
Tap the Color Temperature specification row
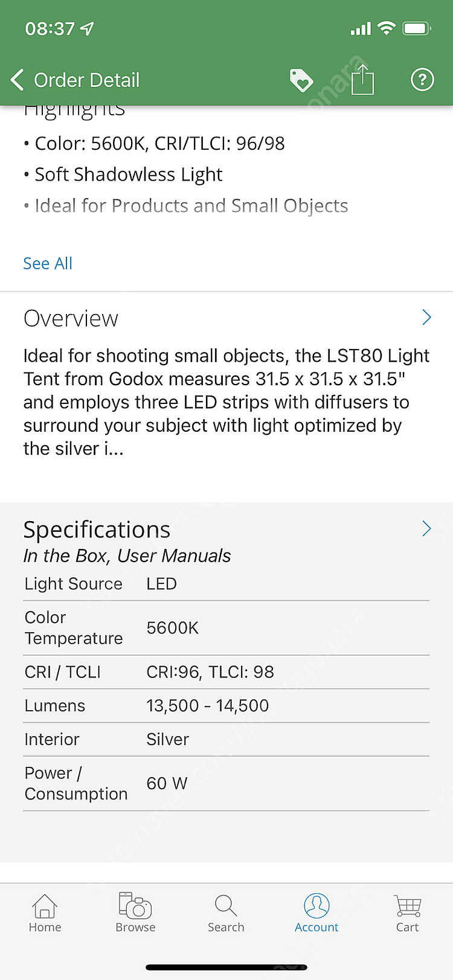(x=226, y=628)
